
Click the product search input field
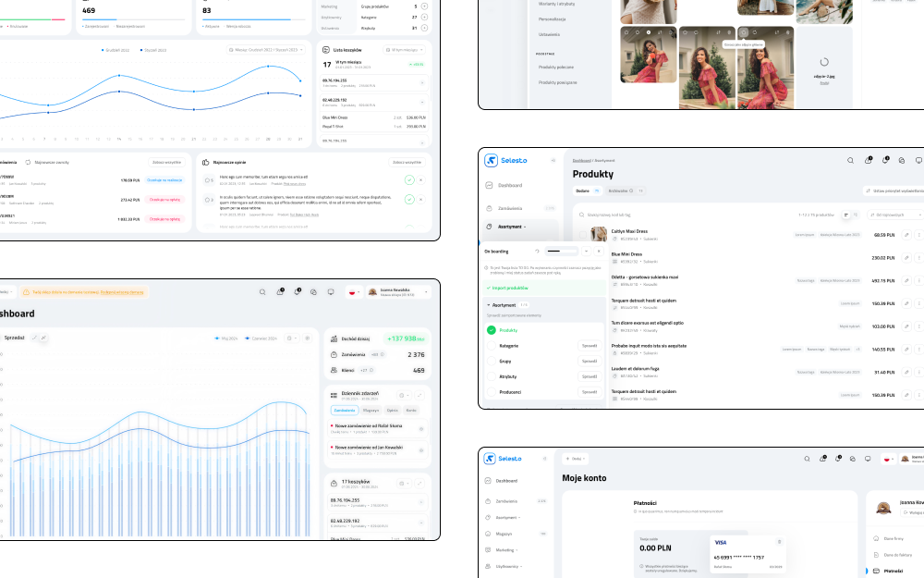click(x=647, y=215)
